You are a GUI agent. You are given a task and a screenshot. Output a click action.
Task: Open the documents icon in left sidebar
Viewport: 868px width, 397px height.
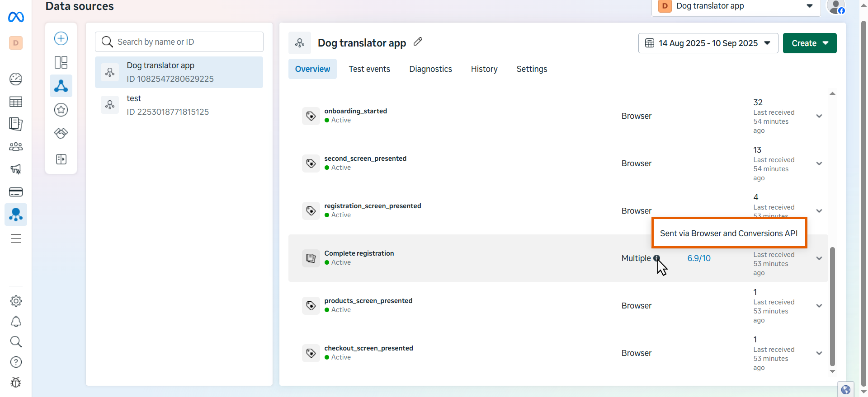point(16,124)
